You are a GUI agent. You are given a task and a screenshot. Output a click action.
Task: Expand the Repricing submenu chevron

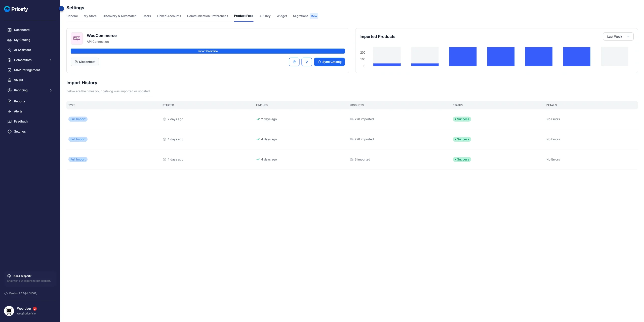click(51, 90)
